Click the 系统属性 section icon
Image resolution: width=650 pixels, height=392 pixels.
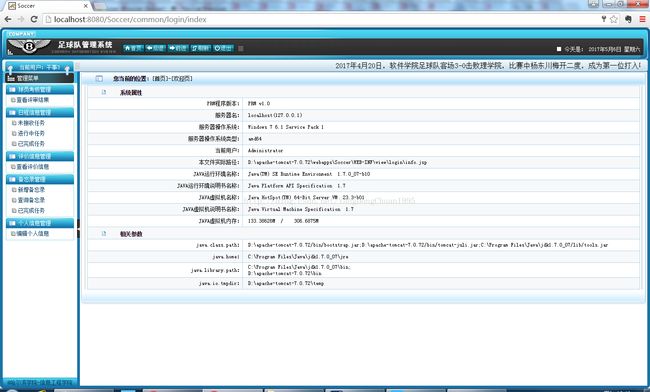(104, 92)
